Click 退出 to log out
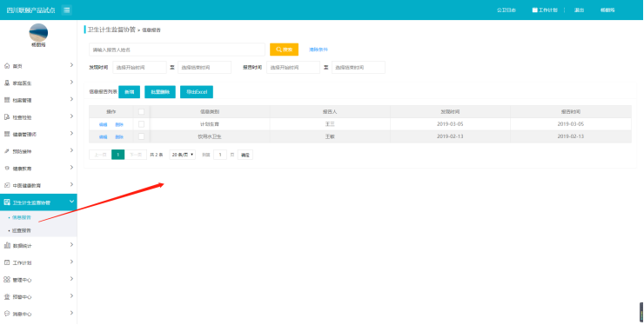This screenshot has height=325, width=644. [579, 10]
